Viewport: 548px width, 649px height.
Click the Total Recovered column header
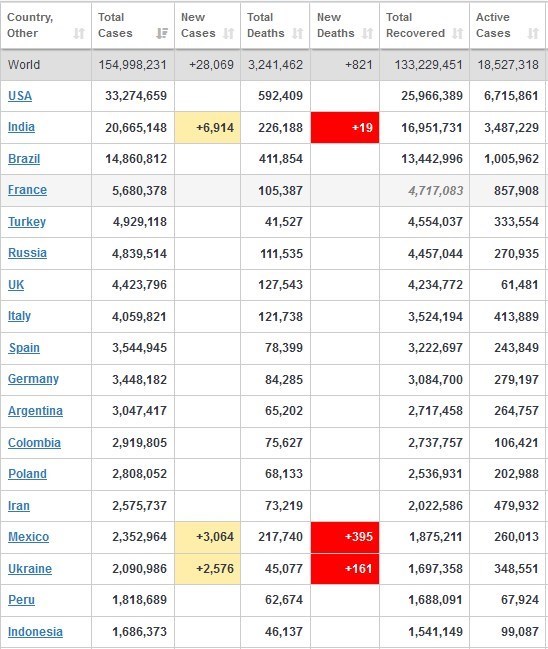(424, 25)
